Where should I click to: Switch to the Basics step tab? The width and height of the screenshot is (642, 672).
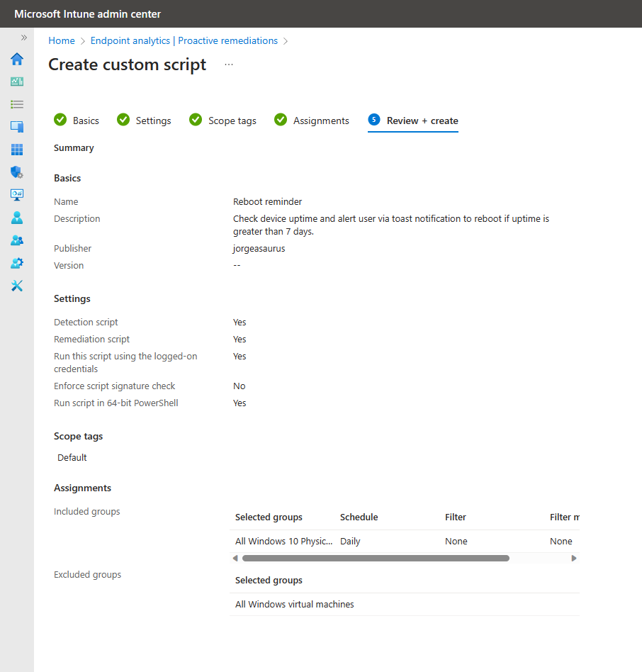click(77, 121)
